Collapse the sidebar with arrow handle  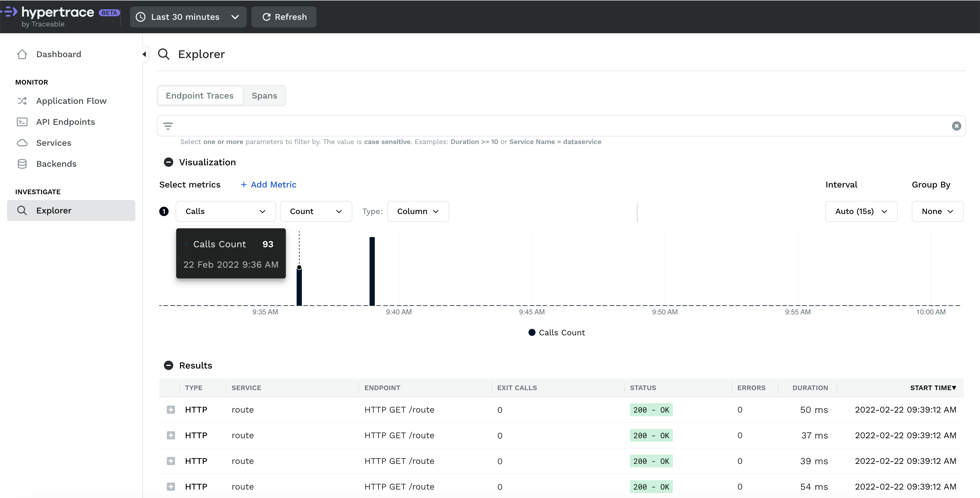coord(145,54)
